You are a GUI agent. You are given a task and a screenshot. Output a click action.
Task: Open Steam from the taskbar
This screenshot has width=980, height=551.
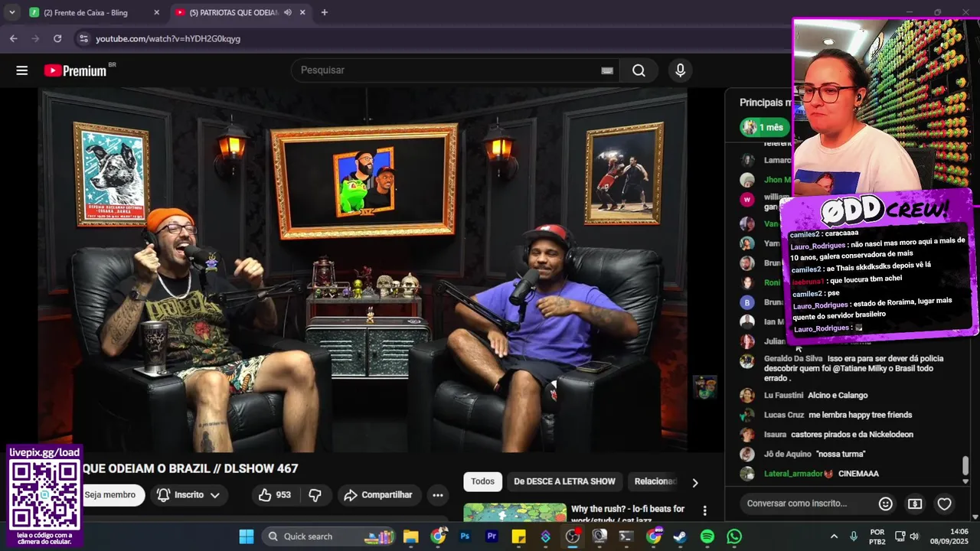tap(680, 536)
